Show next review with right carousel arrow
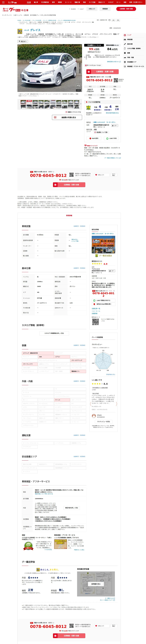Image resolution: width=146 pixels, height=644 pixels. [x=116, y=404]
